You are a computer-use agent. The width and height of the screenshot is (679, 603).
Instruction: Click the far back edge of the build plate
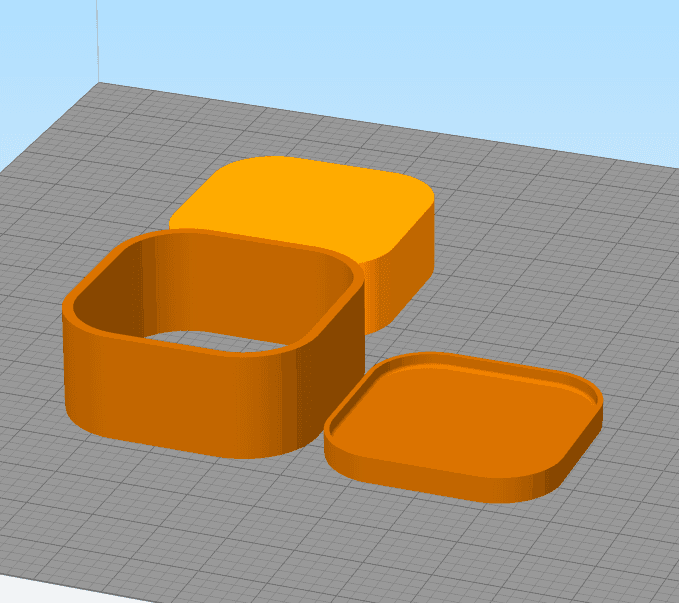(385, 123)
